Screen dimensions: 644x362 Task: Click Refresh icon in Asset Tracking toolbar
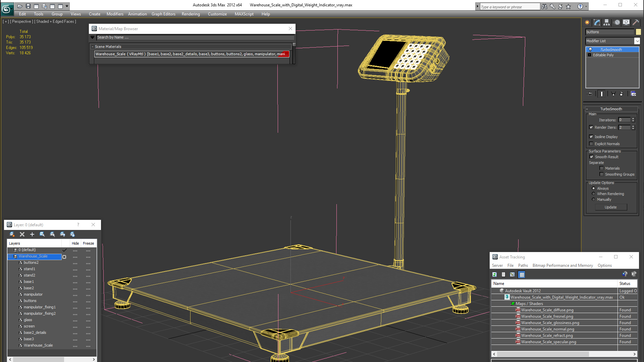pos(494,275)
